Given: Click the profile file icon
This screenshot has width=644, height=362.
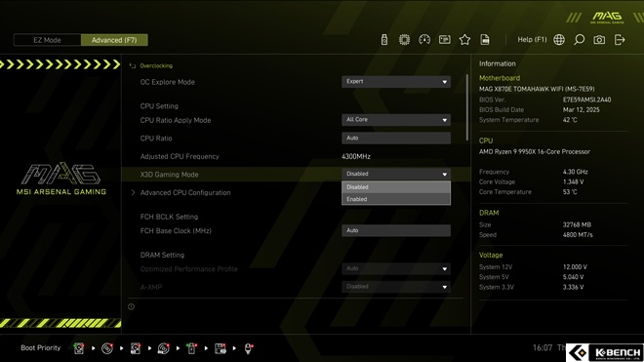Looking at the screenshot, I should click(x=485, y=39).
